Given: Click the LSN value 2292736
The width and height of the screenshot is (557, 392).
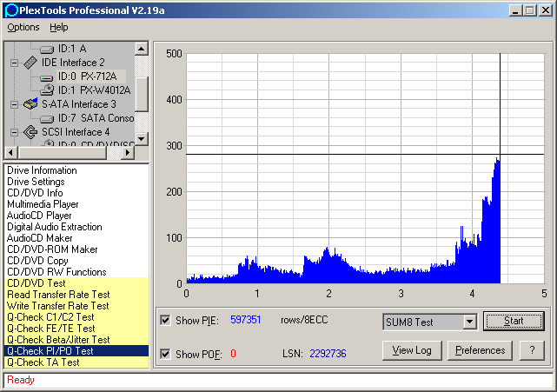Looking at the screenshot, I should (328, 354).
